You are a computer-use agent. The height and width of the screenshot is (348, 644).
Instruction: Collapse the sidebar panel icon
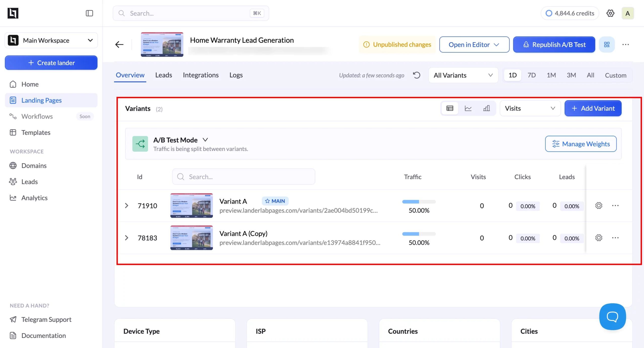click(x=89, y=13)
